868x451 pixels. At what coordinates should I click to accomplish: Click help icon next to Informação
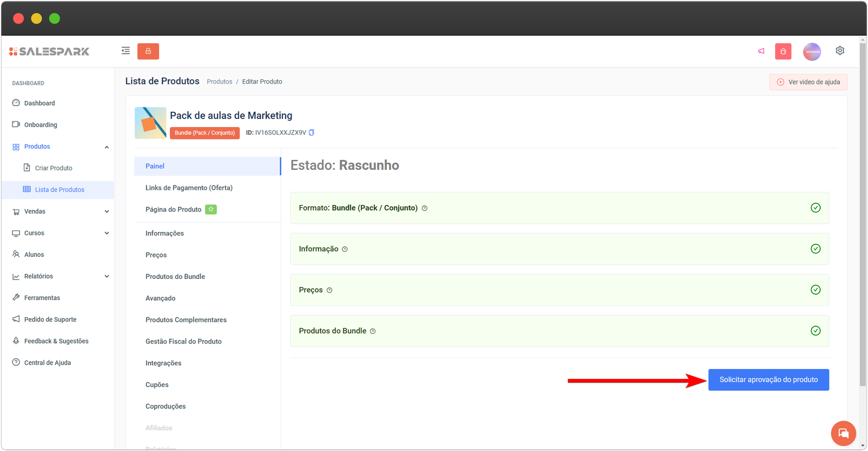345,249
